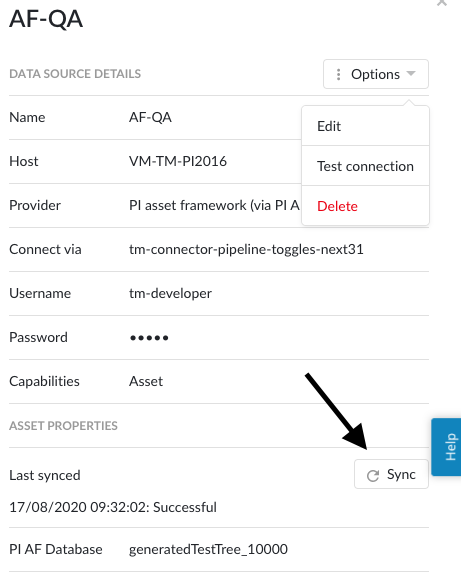Click the Asset capability value

click(x=146, y=381)
